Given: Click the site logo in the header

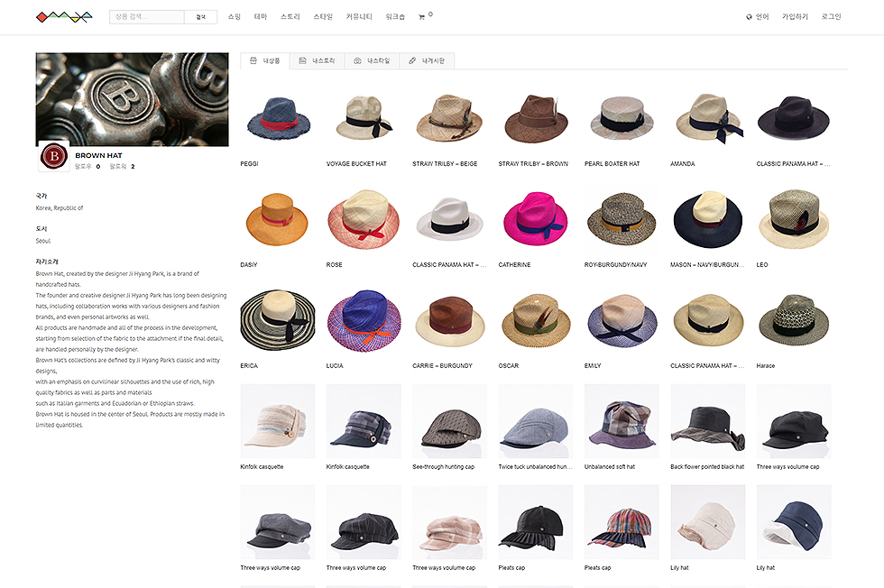Looking at the screenshot, I should 64,17.
